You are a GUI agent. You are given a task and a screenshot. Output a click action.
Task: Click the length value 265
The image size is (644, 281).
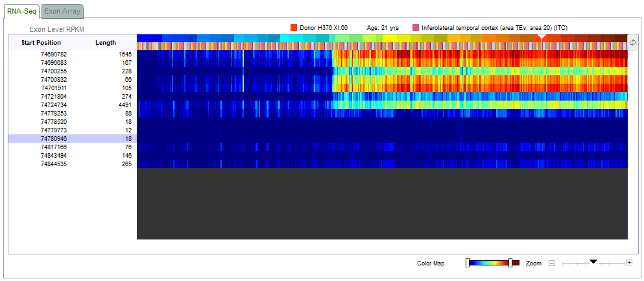click(126, 164)
